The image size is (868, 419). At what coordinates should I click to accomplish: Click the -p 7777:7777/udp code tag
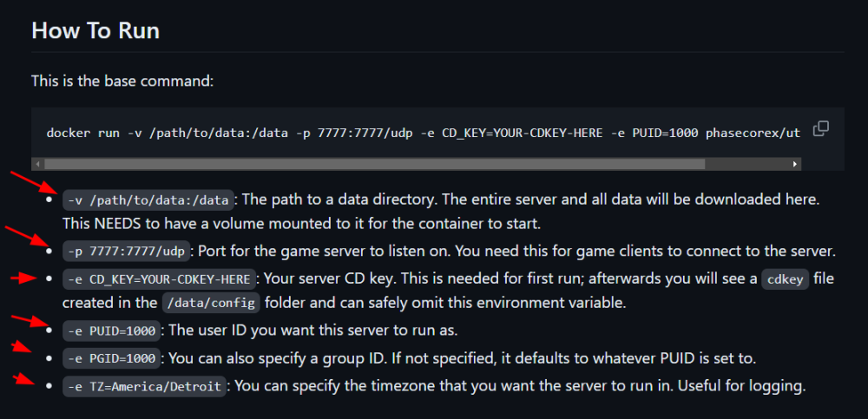coord(126,251)
